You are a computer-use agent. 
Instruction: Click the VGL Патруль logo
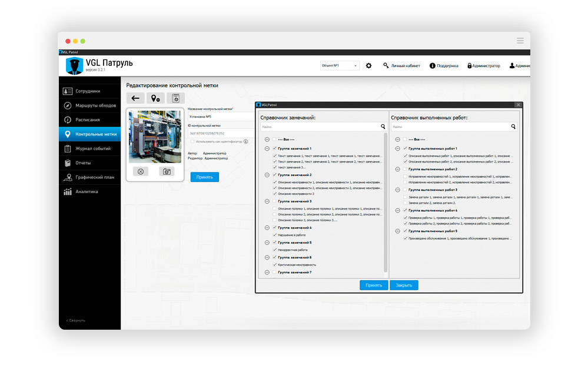pos(74,66)
